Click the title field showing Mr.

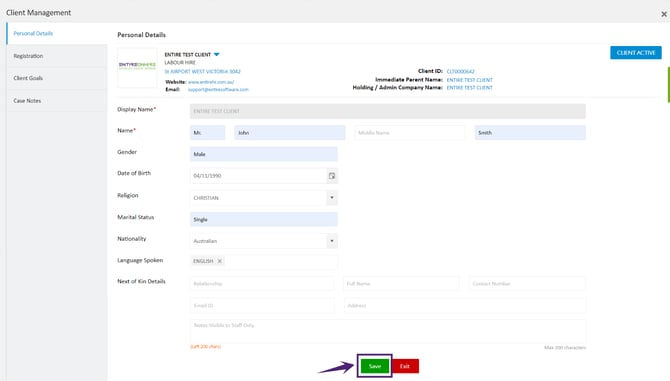208,133
